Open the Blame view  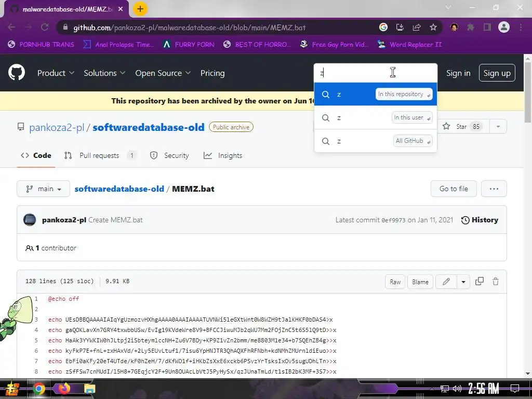point(420,282)
